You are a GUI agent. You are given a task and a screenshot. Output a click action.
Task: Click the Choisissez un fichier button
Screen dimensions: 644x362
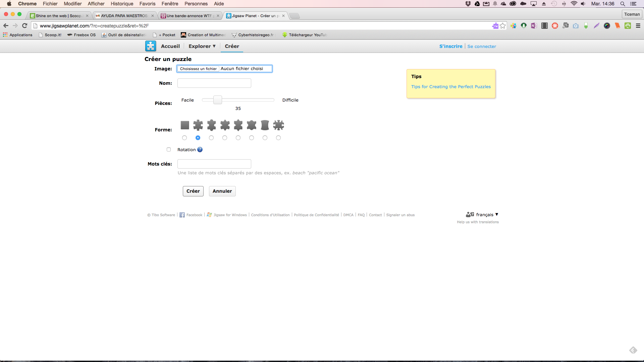pyautogui.click(x=198, y=68)
